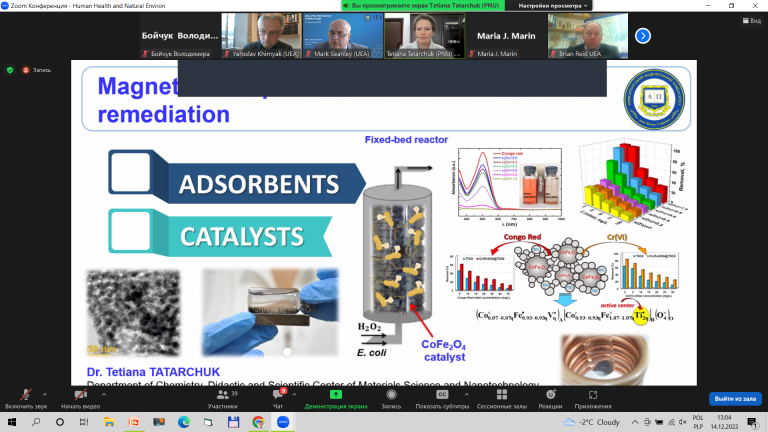768x432 pixels.
Task: Open the Breakout Rooms (Сессионные залы) icon
Action: click(x=502, y=394)
